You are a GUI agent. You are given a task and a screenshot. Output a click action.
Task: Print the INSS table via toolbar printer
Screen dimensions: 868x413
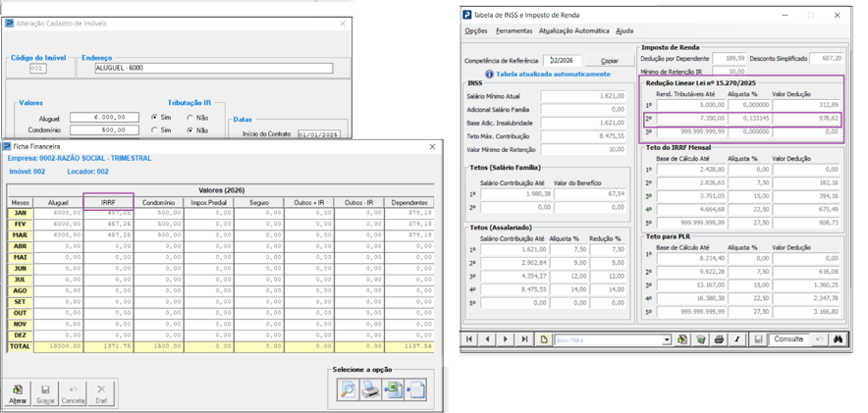(719, 339)
